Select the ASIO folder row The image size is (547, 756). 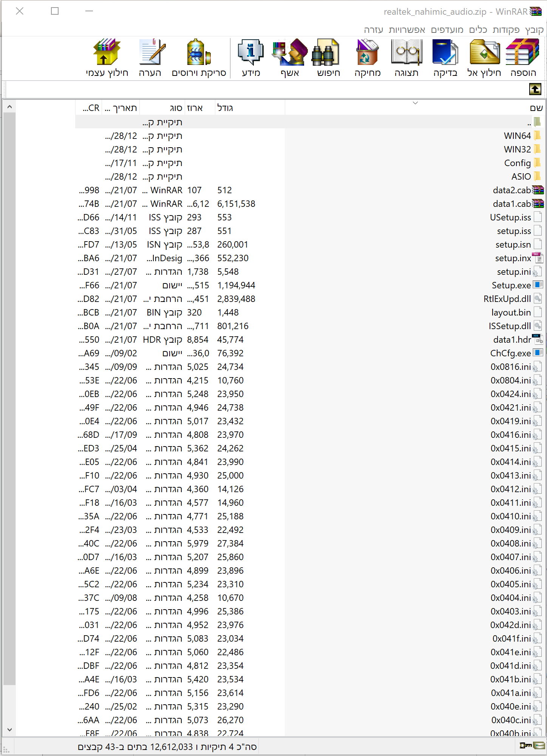pos(310,177)
